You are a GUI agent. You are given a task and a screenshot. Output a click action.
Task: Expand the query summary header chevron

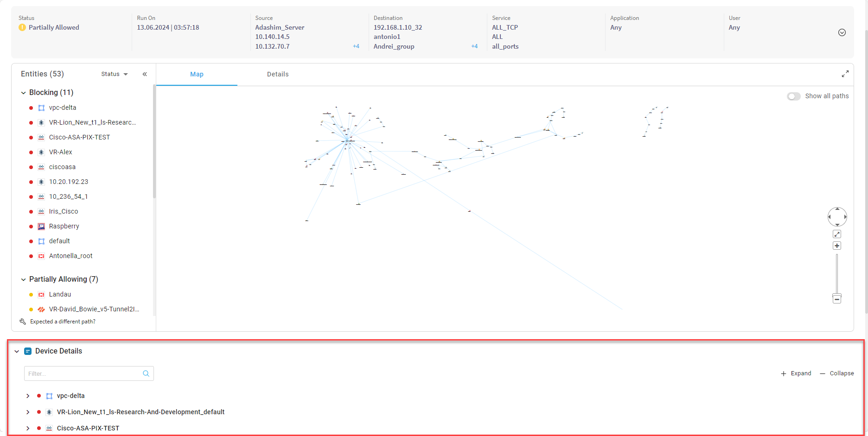point(842,32)
